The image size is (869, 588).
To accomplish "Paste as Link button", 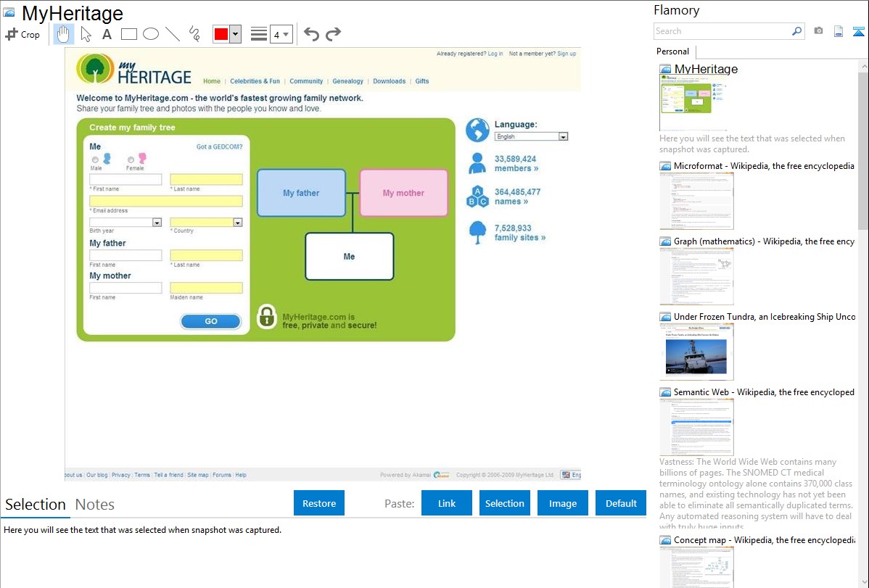I will 447,503.
